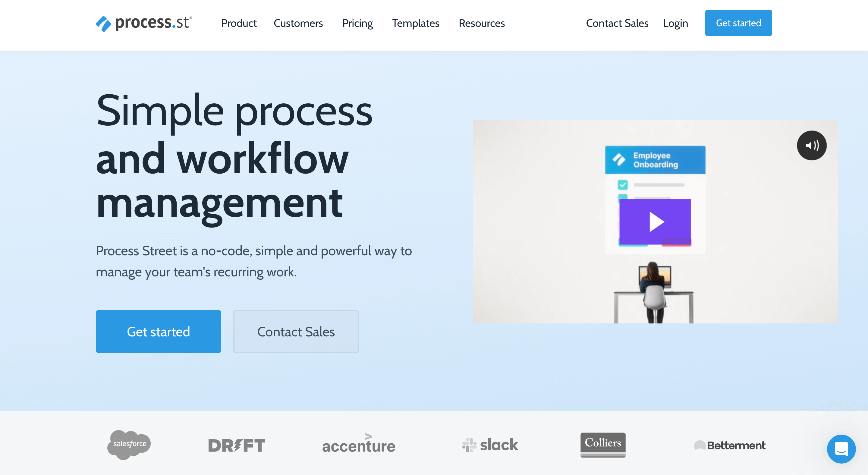The image size is (868, 475).
Task: Click the Contact Sales button
Action: pyautogui.click(x=295, y=331)
